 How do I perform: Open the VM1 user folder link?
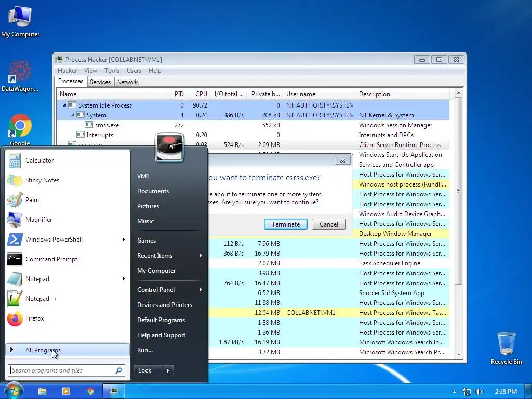click(x=143, y=176)
